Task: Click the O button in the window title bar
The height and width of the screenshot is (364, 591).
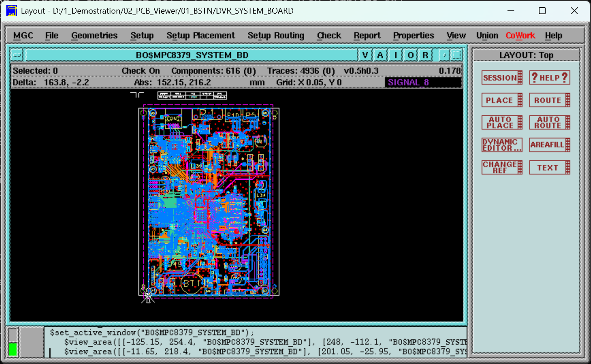Action: tap(410, 55)
